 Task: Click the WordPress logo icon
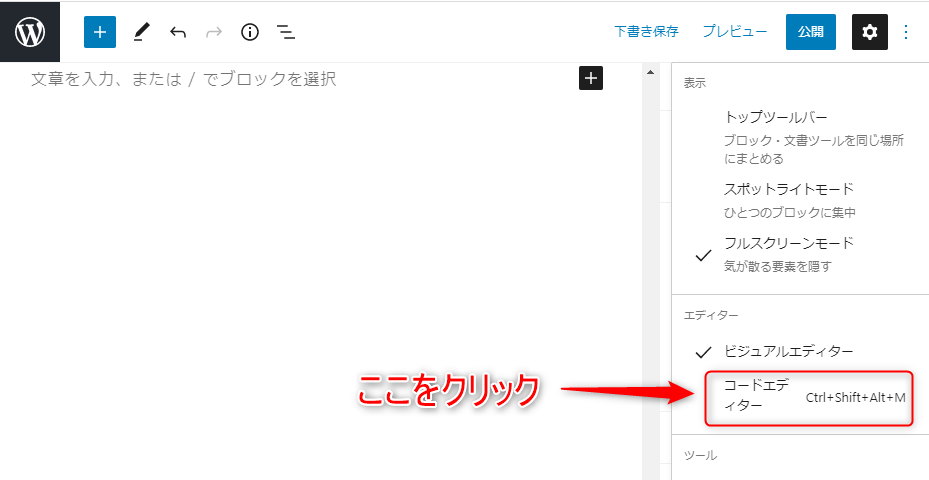click(x=30, y=32)
